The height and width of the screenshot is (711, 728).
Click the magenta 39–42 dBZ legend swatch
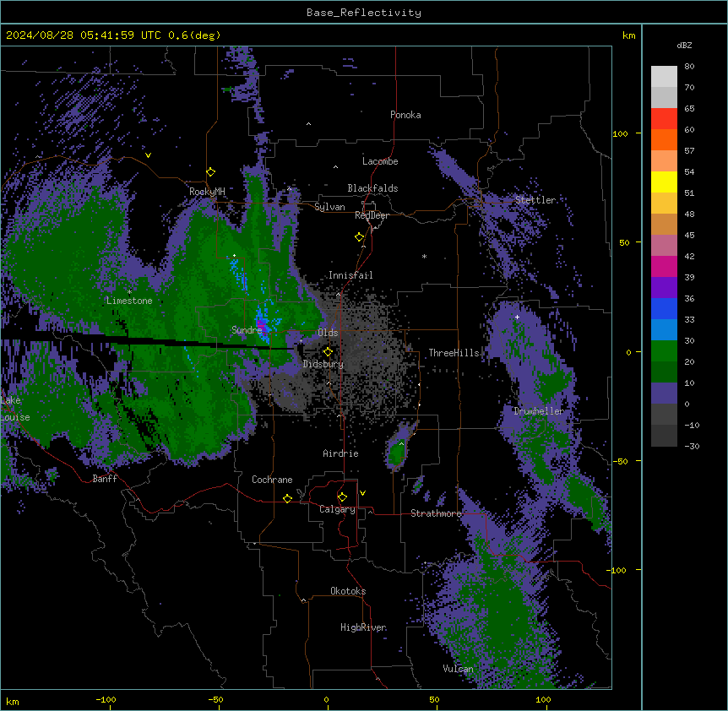click(664, 266)
